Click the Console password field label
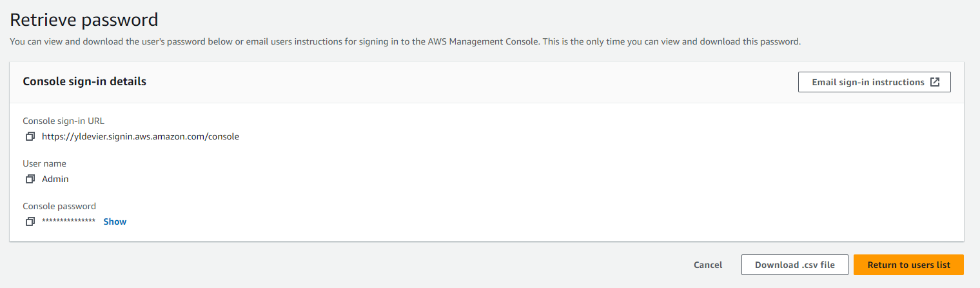This screenshot has width=980, height=288. (59, 206)
